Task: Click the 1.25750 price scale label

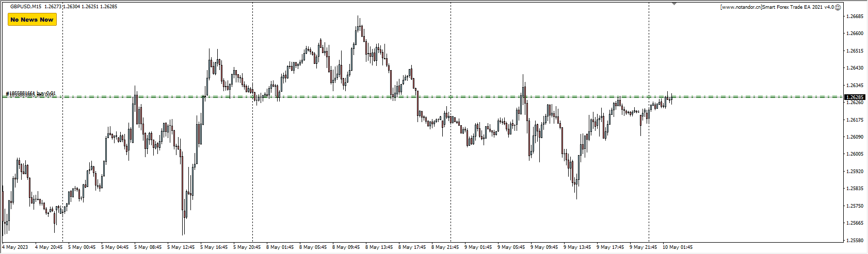Action: 856,206
